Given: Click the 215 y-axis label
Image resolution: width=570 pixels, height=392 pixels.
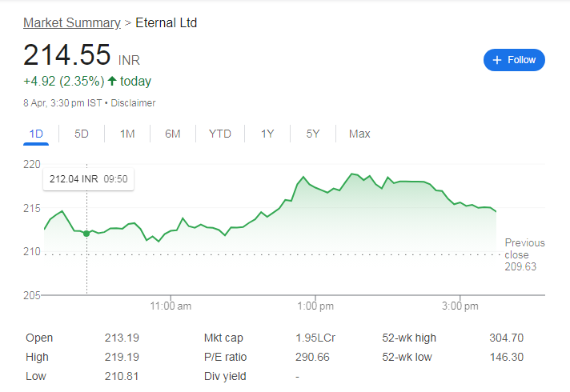Looking at the screenshot, I should [x=32, y=208].
